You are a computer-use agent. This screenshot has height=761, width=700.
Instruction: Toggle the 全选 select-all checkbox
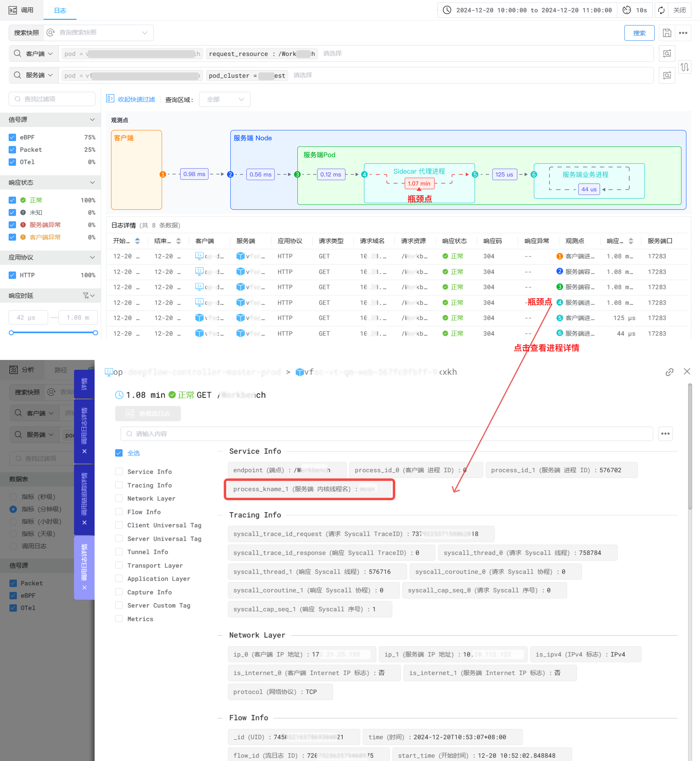pyautogui.click(x=119, y=453)
